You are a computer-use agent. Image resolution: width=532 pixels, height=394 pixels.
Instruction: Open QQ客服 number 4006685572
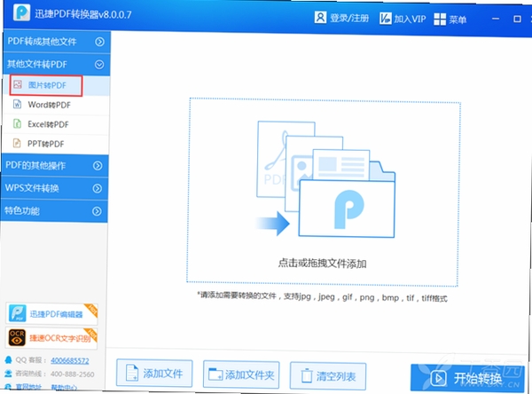[x=70, y=360]
